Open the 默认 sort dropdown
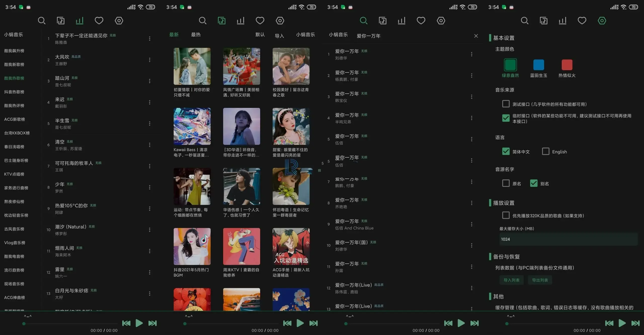Image resolution: width=644 pixels, height=335 pixels. tap(260, 35)
